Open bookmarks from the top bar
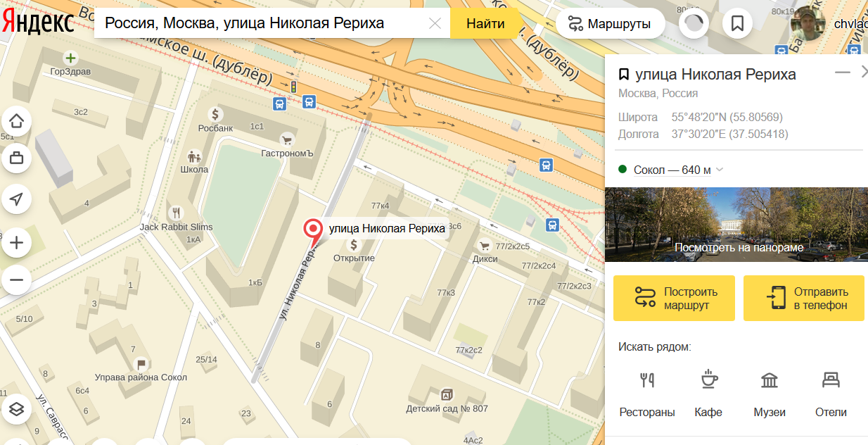 737,23
